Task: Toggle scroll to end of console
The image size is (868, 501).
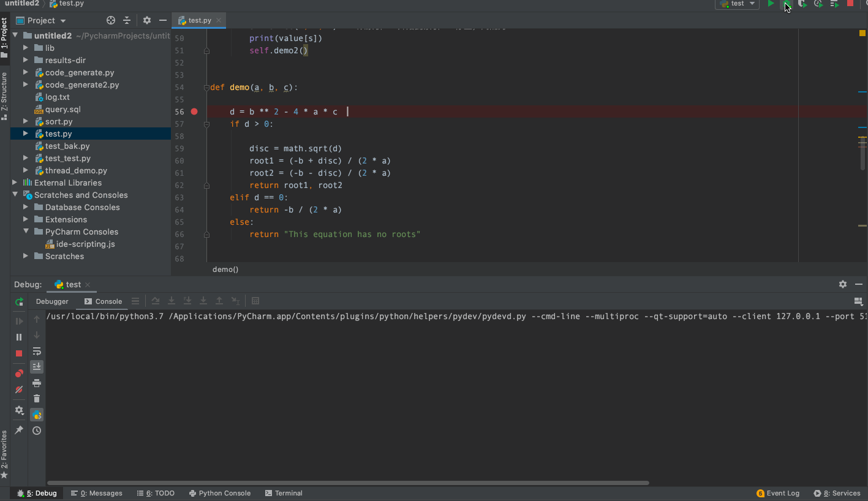Action: [37, 366]
